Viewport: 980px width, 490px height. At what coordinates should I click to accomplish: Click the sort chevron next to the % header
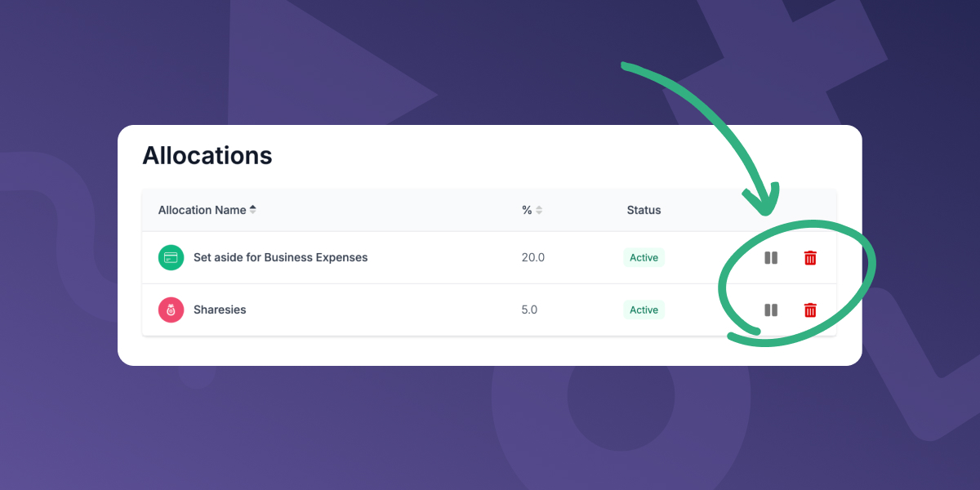pos(539,210)
